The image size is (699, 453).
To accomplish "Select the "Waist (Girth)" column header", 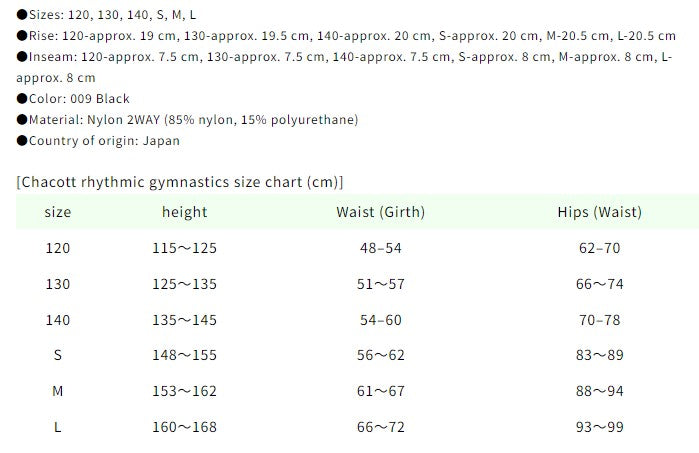I will tap(381, 212).
